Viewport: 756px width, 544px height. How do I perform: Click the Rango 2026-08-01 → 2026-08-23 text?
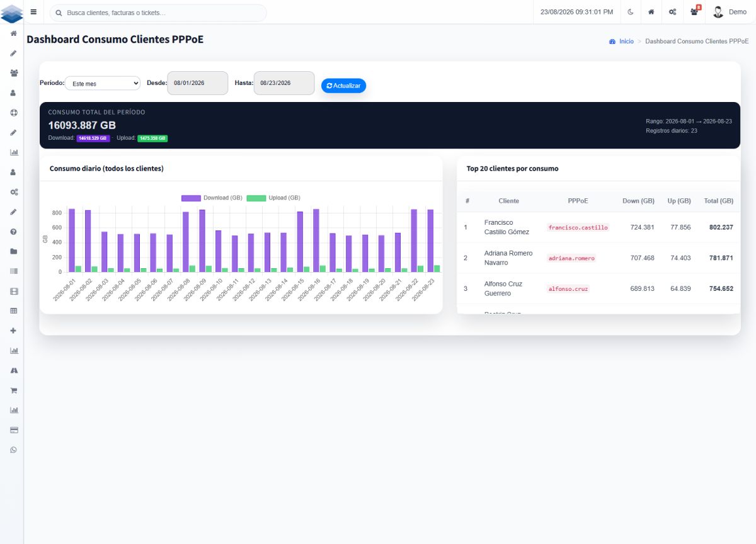tap(689, 121)
